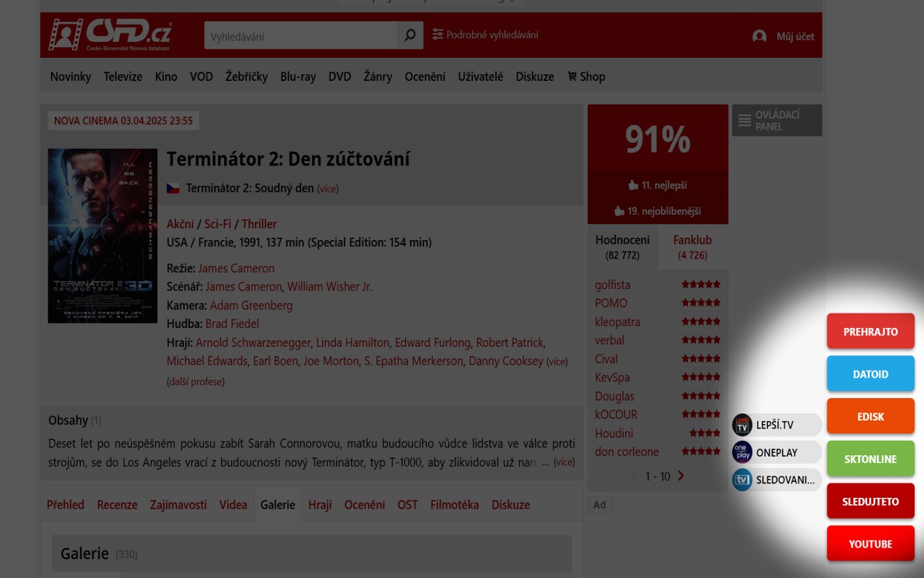Select the Fanklub tab
924x578 pixels.
point(692,246)
